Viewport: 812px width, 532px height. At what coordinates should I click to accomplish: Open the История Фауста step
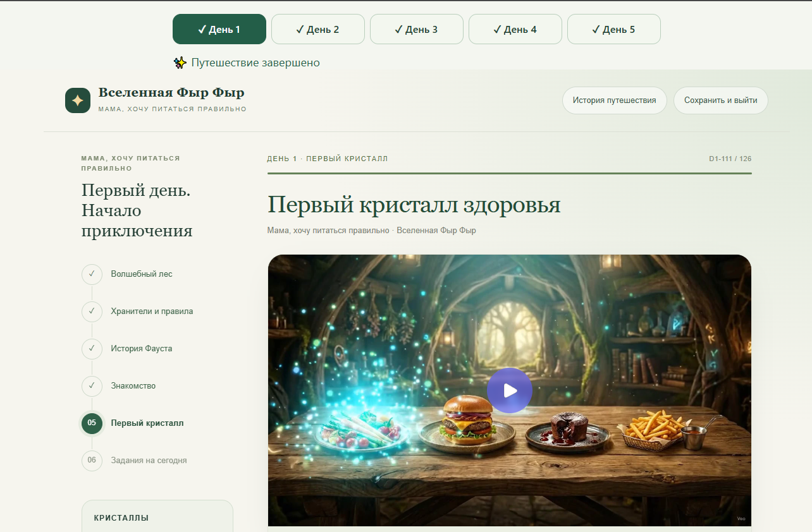pos(142,349)
